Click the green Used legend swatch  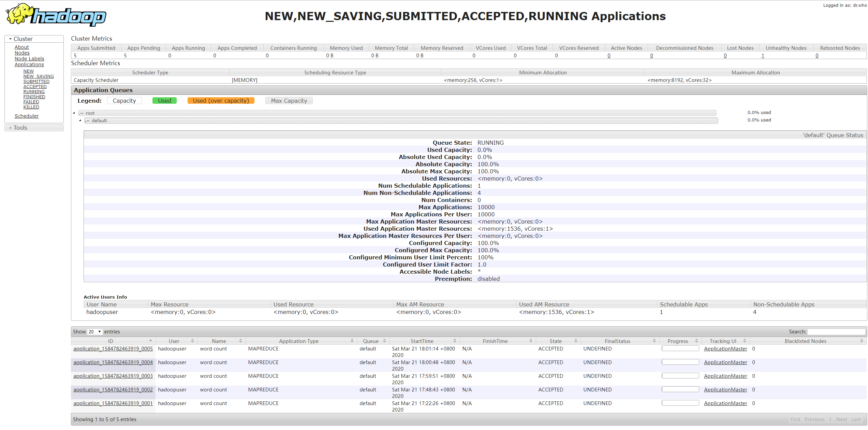(x=164, y=101)
